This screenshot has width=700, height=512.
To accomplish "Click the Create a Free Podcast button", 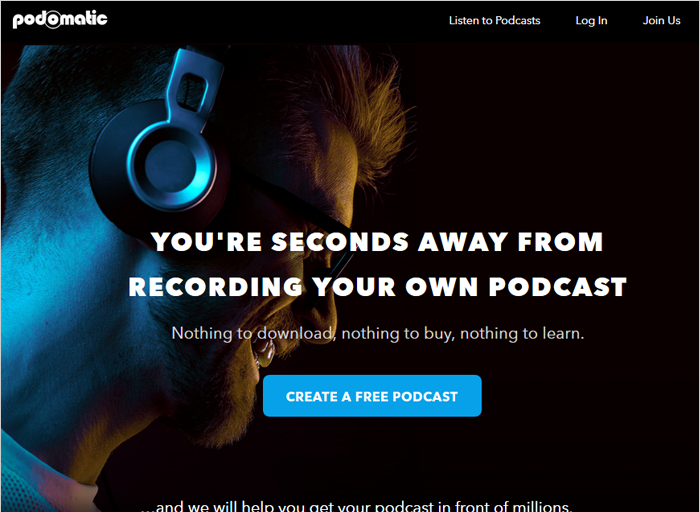I will (372, 396).
